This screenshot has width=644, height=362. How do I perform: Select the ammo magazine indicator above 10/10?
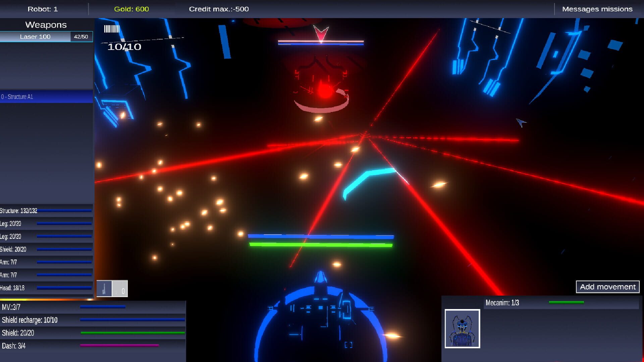tap(111, 29)
